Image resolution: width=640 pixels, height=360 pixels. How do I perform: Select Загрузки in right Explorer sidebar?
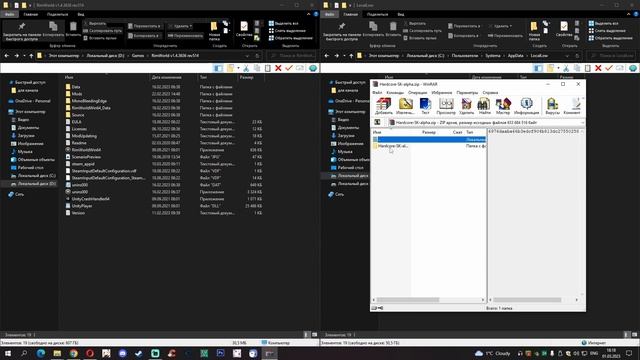(x=346, y=136)
